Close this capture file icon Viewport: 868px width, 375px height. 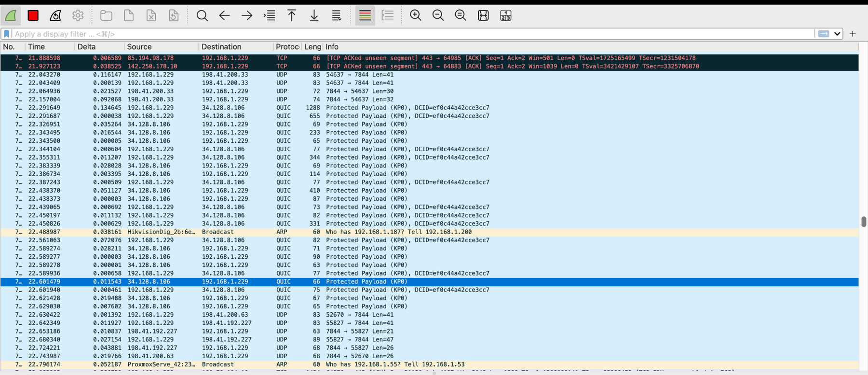151,15
